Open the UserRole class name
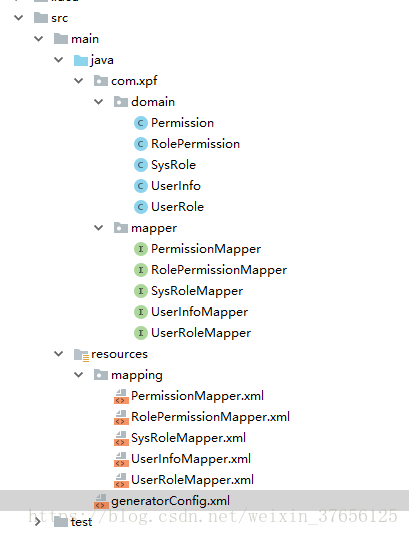This screenshot has height=536, width=409. pyautogui.click(x=177, y=207)
